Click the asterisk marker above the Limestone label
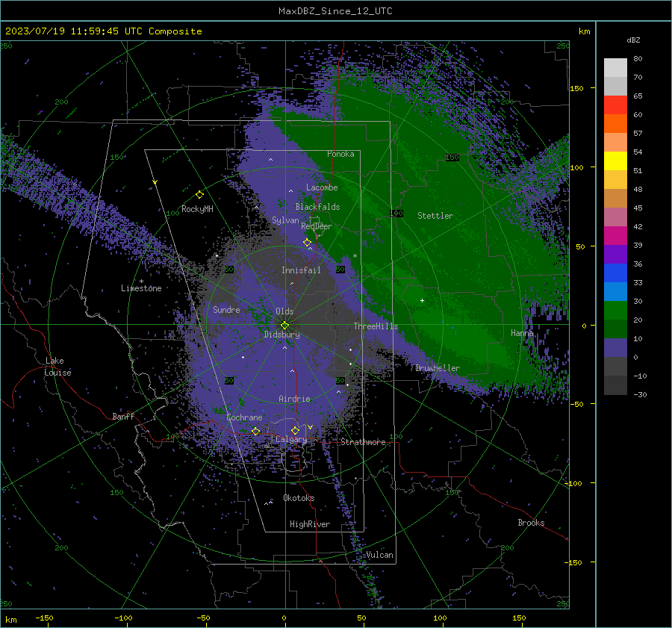The height and width of the screenshot is (628, 672). pos(141,282)
